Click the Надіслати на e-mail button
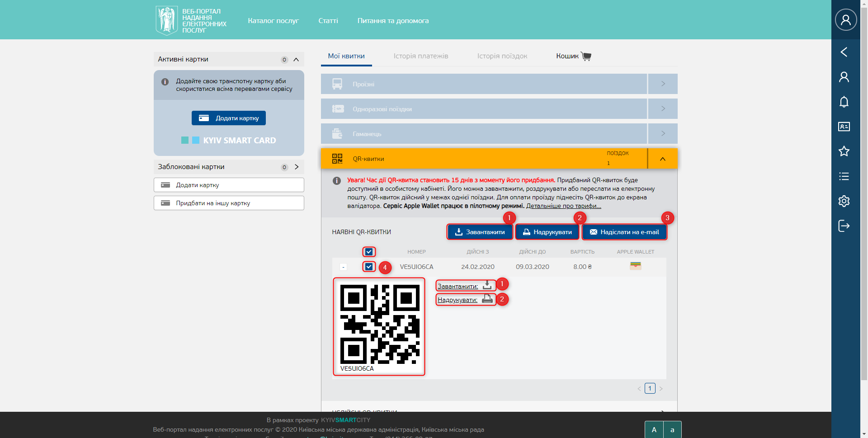 point(624,232)
